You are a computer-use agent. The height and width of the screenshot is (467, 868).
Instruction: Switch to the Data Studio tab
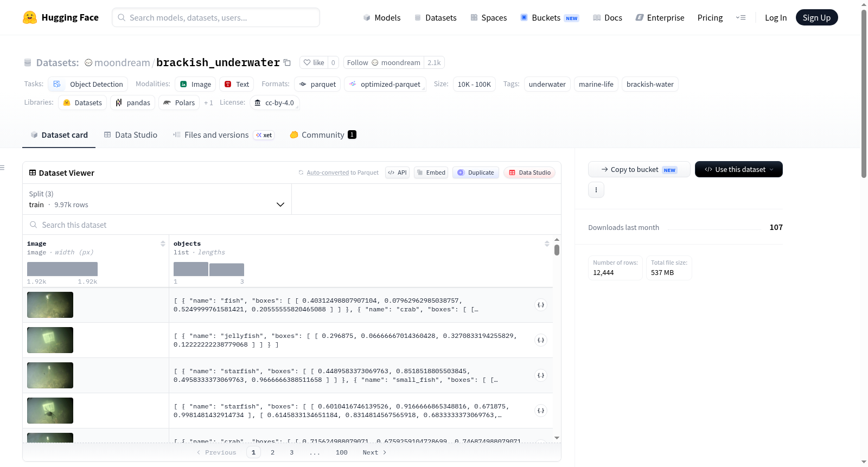point(131,135)
